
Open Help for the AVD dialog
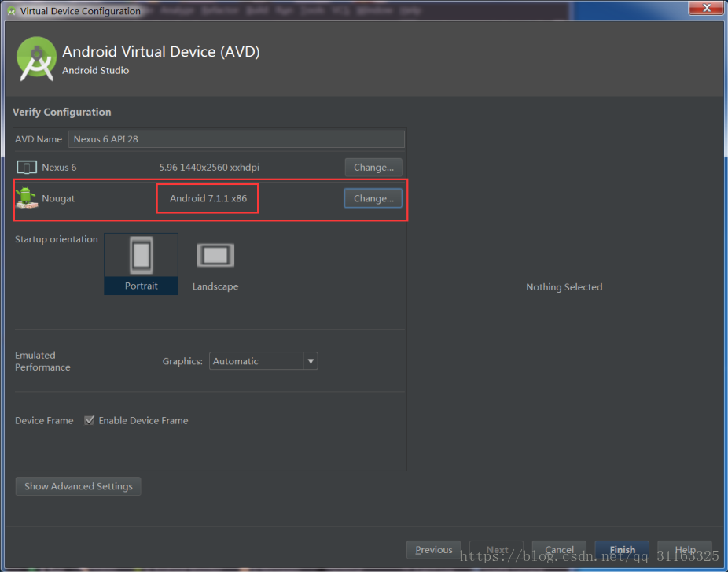pyautogui.click(x=685, y=550)
